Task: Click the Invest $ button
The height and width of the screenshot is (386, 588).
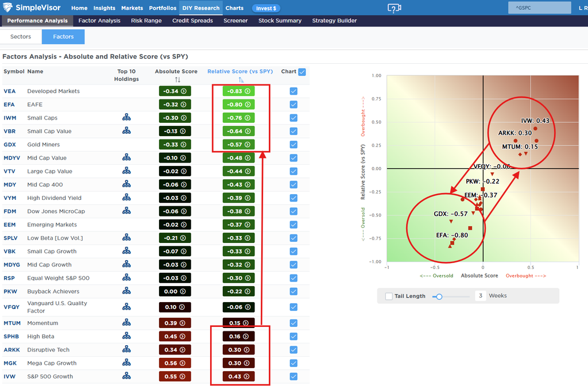Action: [266, 8]
